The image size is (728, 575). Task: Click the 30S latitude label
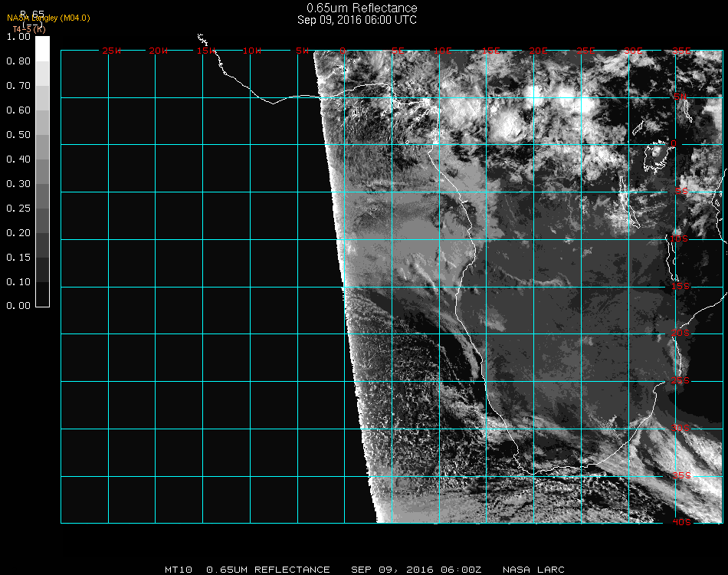pyautogui.click(x=680, y=429)
